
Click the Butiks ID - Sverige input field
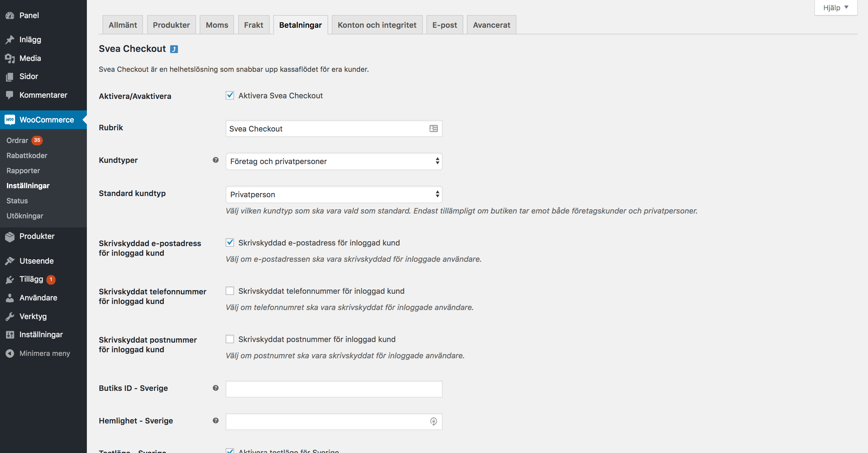pyautogui.click(x=334, y=389)
